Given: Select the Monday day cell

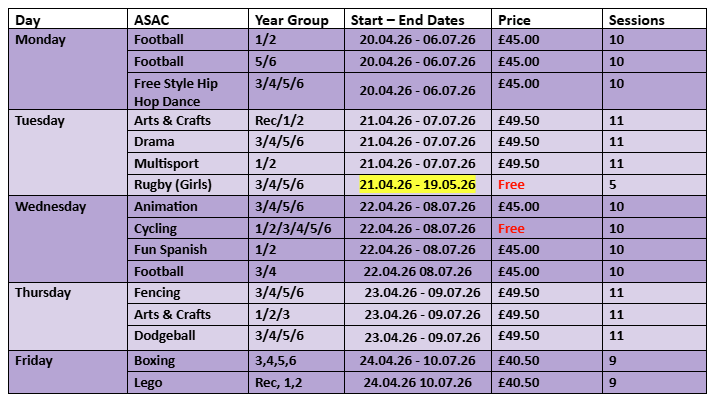Looking at the screenshot, I should 42,41.
